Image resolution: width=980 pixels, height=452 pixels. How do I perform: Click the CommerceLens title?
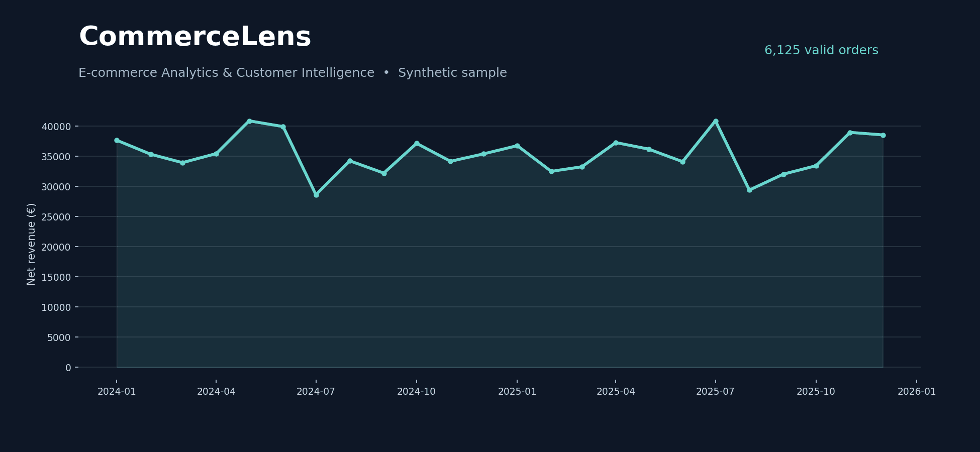click(195, 37)
